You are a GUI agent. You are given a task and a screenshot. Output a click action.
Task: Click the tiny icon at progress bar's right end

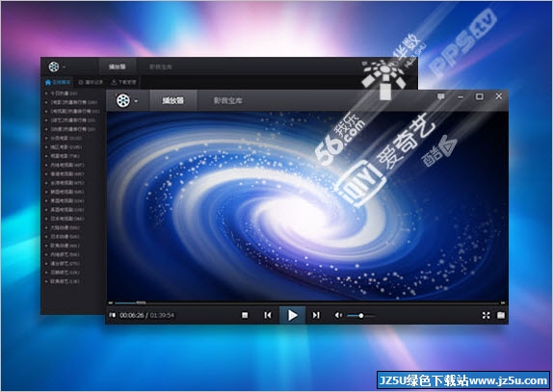503,302
